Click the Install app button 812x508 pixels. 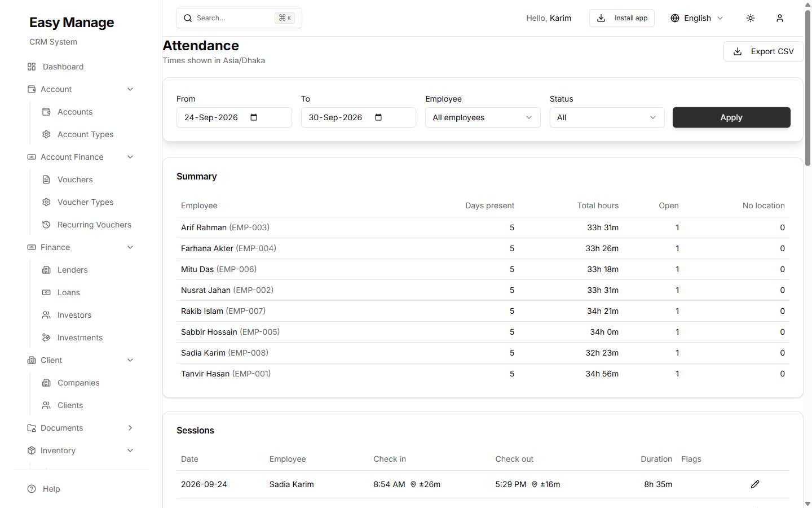click(x=622, y=18)
